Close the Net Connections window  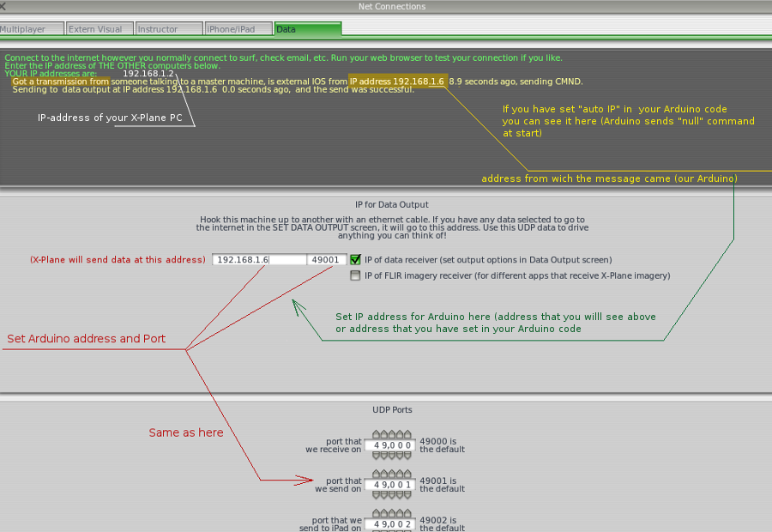[x=3, y=6]
